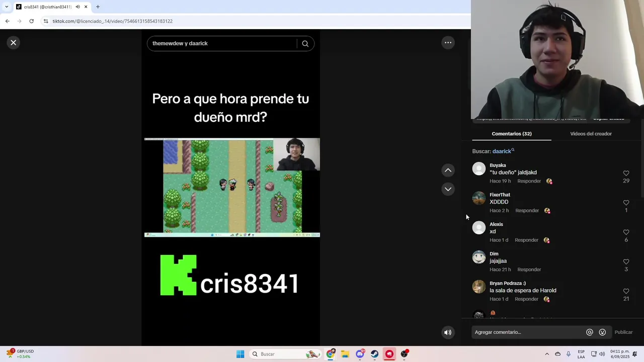Like FixerThat's comment
The image size is (644, 362).
point(626,203)
